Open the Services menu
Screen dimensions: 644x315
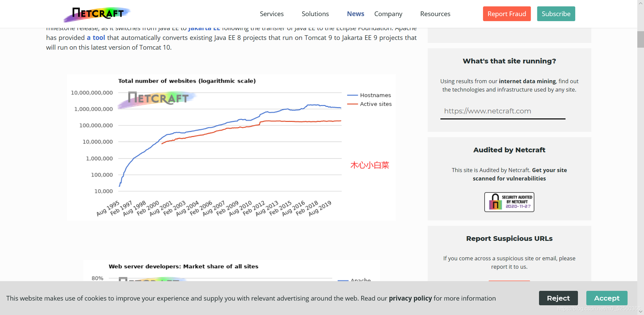(272, 14)
